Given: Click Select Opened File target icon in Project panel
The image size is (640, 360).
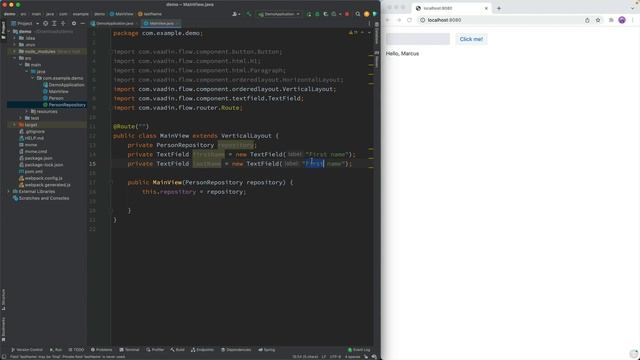Looking at the screenshot, I should 45,24.
